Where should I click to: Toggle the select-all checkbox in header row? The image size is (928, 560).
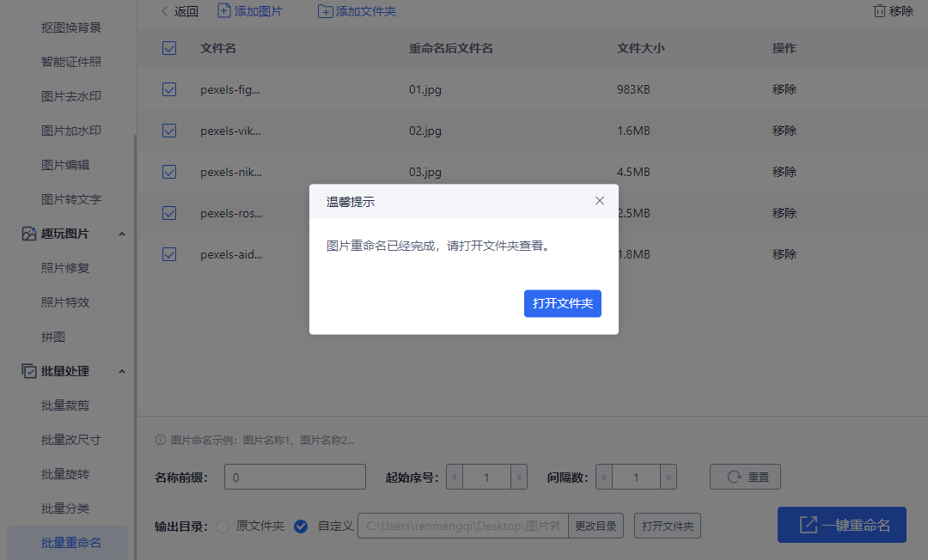[169, 48]
